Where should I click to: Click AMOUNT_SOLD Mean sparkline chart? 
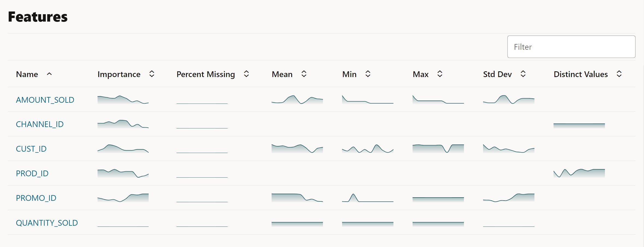click(297, 99)
